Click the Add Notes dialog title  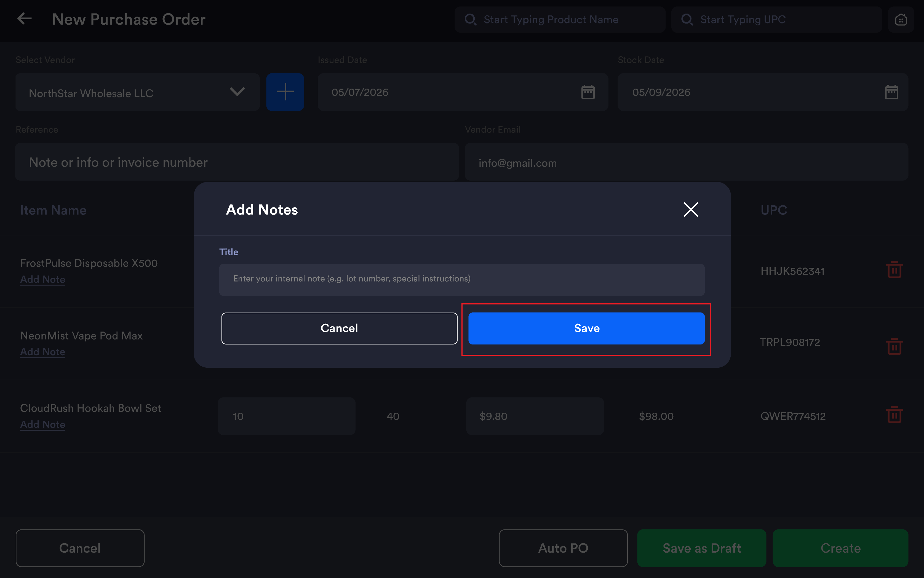coord(262,210)
